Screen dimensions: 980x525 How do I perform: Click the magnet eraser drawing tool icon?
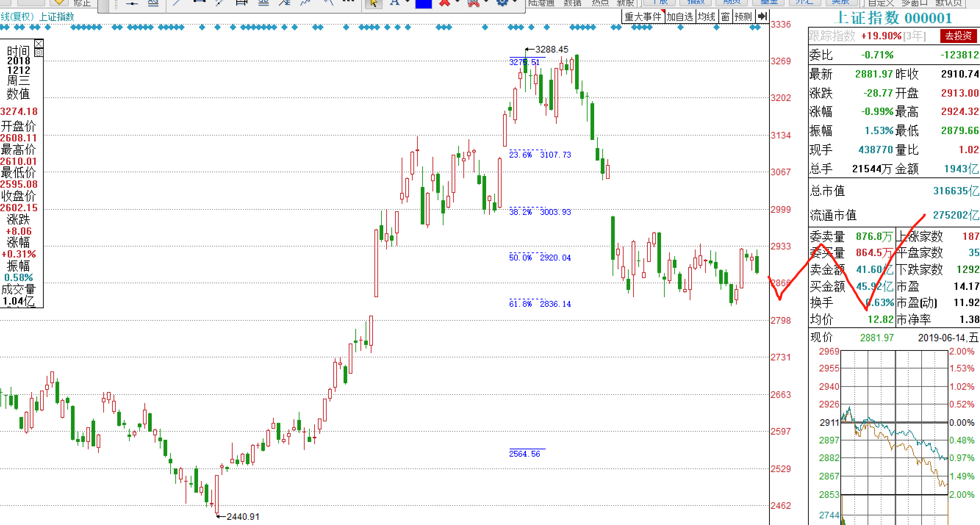pos(474,3)
